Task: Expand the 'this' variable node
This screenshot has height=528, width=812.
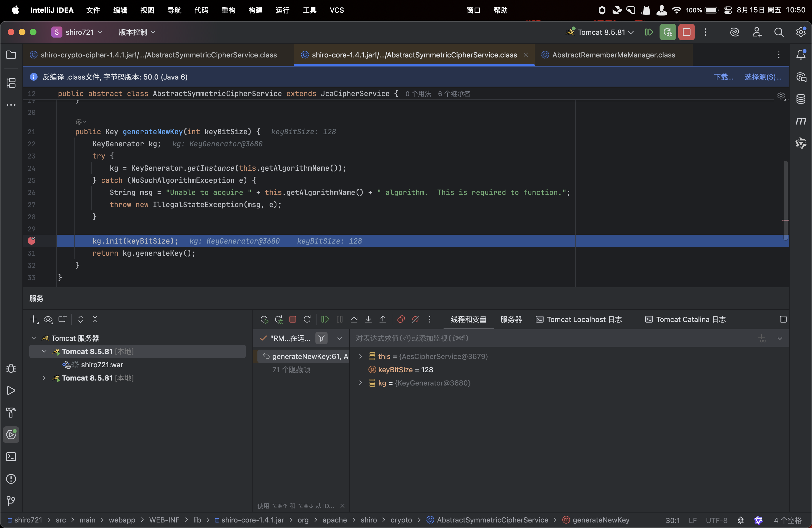Action: (x=360, y=357)
